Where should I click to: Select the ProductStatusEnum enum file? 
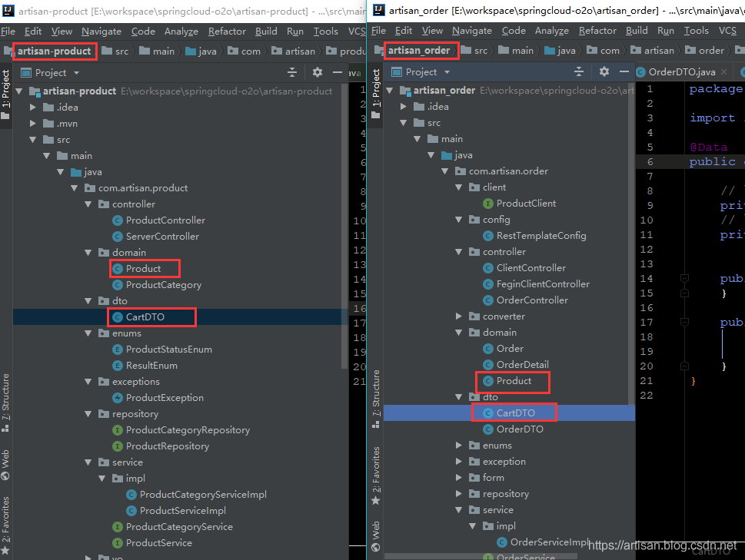tap(168, 350)
